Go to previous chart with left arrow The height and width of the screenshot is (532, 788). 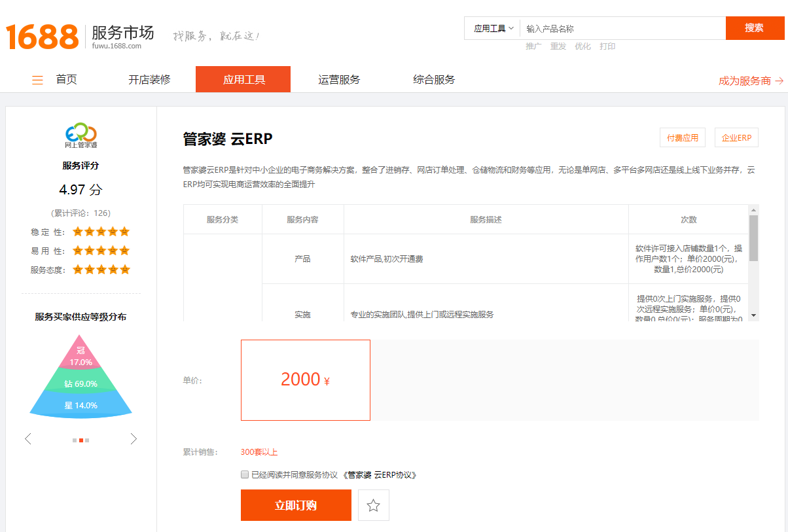click(28, 438)
